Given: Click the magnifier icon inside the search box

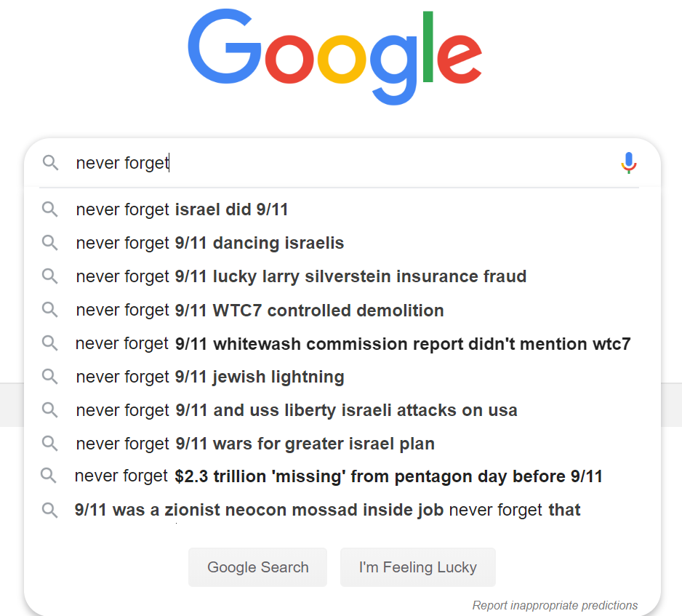Looking at the screenshot, I should click(50, 163).
